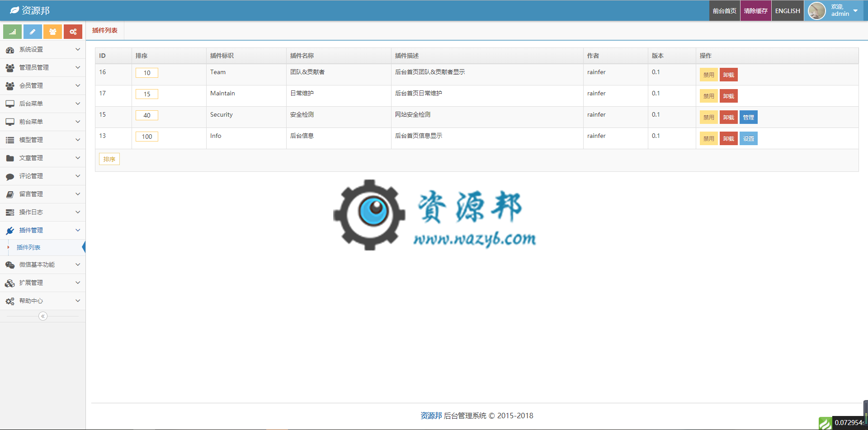Image resolution: width=868 pixels, height=430 pixels.
Task: Expand the 扩展管理 menu chevron
Action: (78, 283)
